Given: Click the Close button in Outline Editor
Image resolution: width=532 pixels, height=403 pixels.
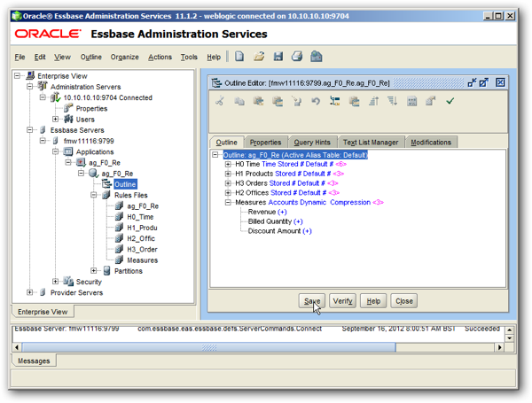Looking at the screenshot, I should (x=403, y=301).
